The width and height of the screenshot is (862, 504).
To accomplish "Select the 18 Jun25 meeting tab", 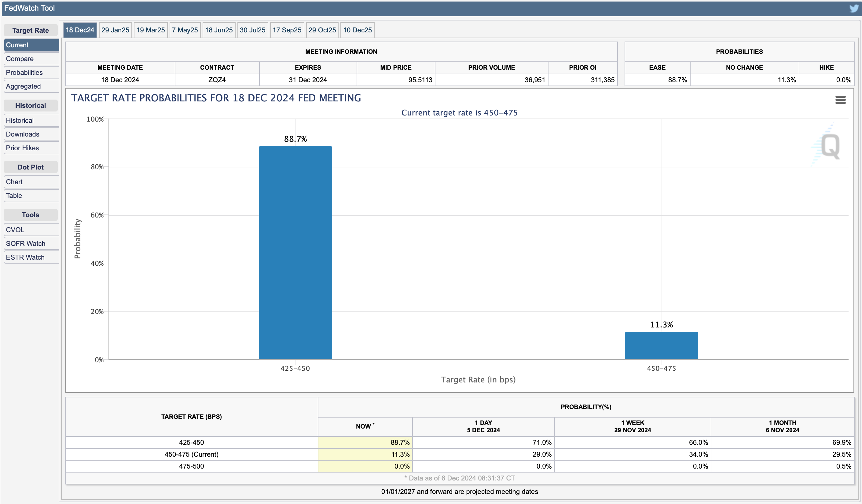I will 218,30.
